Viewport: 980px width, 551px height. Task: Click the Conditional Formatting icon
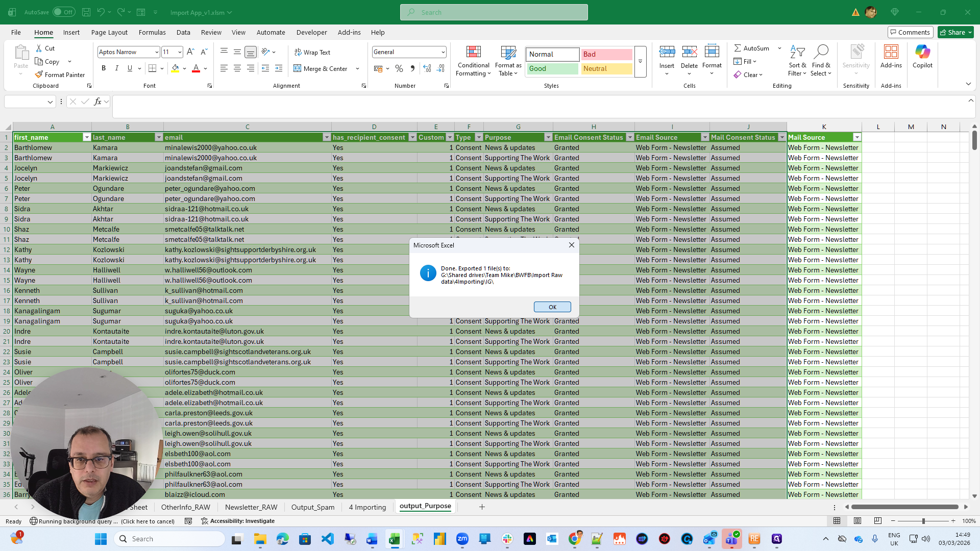(473, 53)
